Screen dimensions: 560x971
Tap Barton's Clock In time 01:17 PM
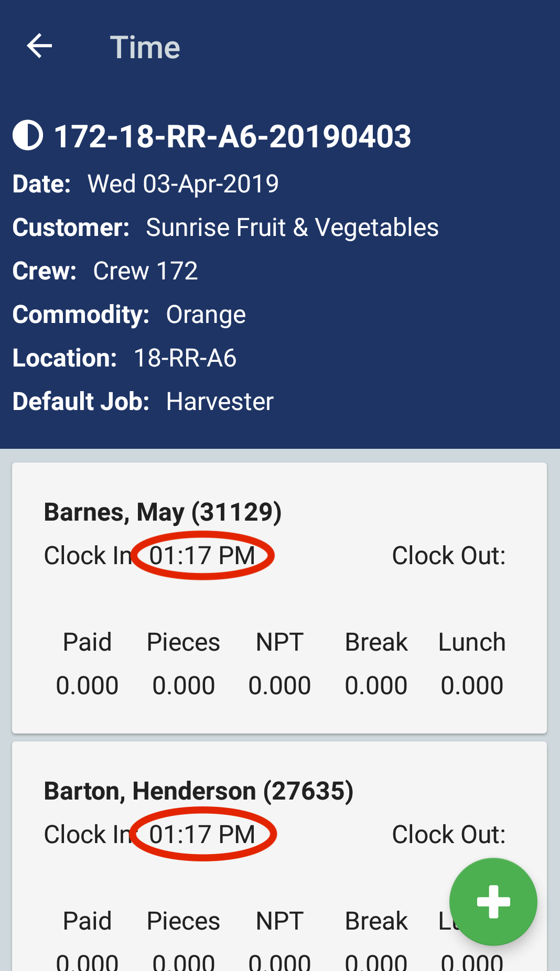click(202, 835)
